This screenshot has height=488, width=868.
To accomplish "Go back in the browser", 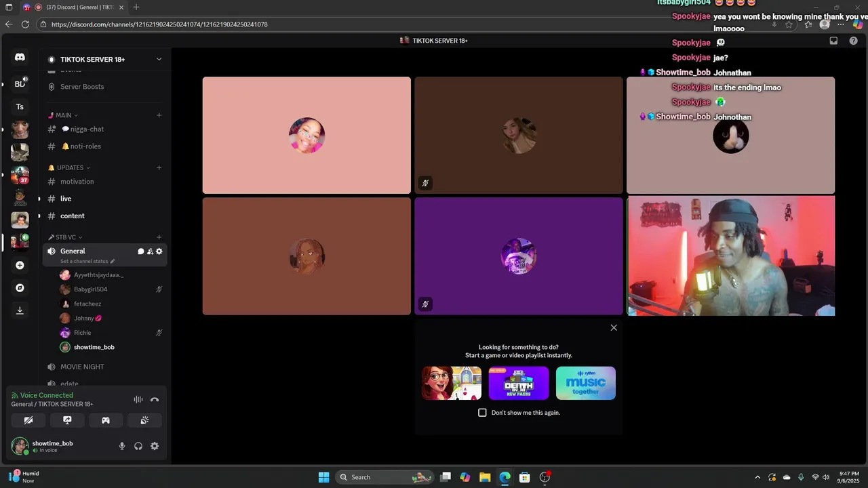I will coord(9,24).
